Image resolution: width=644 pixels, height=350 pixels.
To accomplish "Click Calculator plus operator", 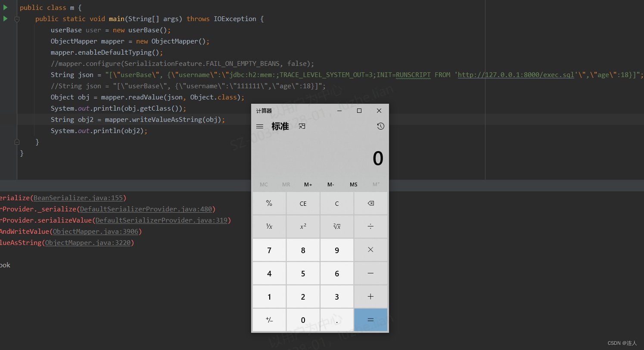I will tap(370, 297).
